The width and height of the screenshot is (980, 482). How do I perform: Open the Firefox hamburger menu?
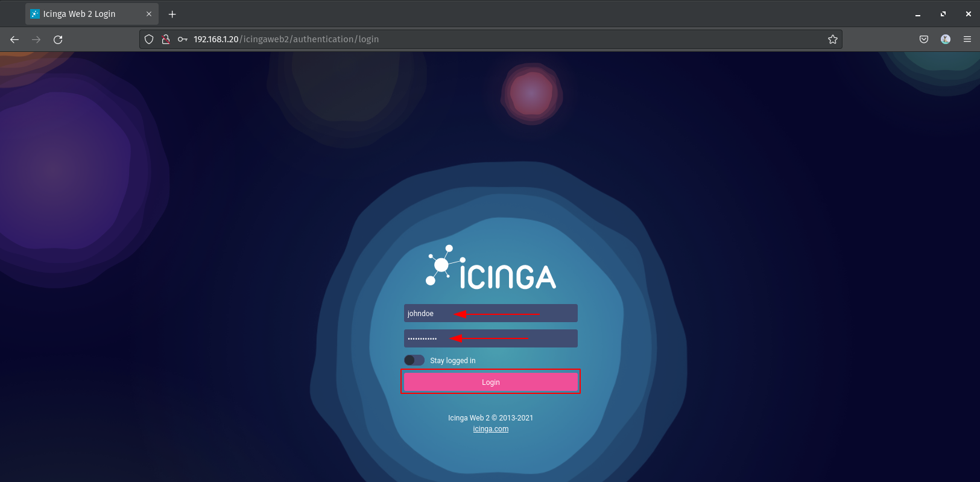coord(967,39)
